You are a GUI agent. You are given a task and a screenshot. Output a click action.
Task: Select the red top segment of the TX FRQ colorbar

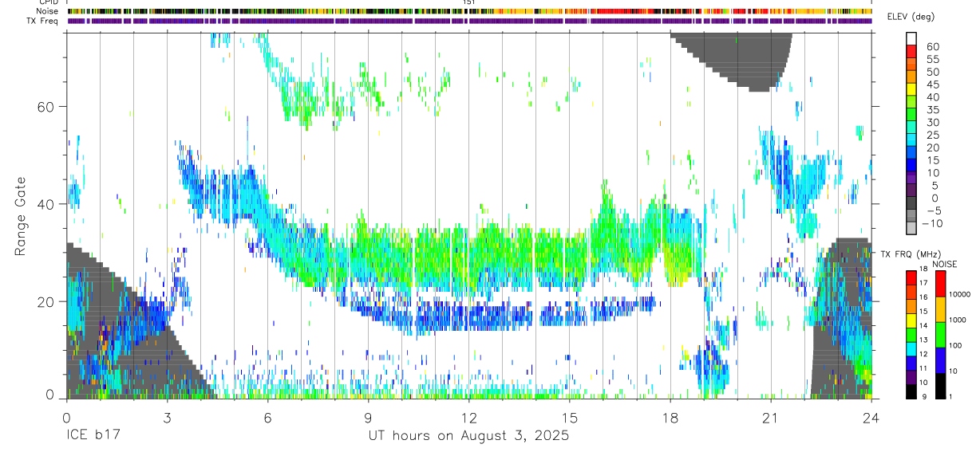coord(911,278)
